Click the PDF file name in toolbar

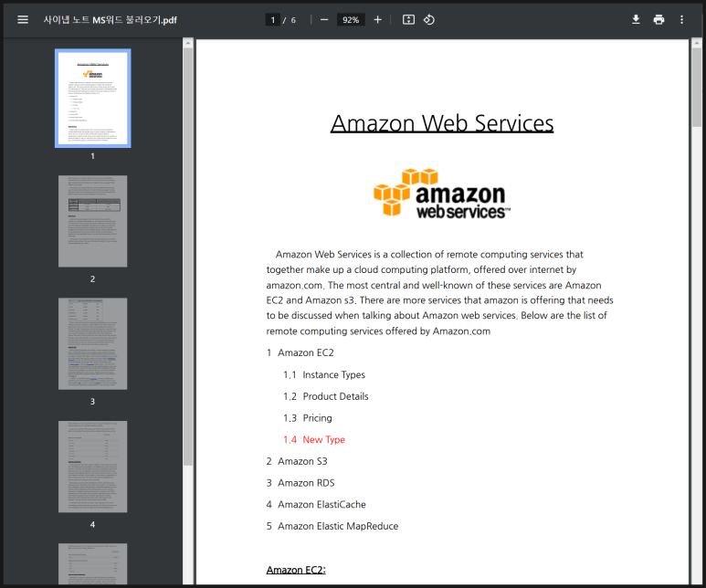click(111, 20)
